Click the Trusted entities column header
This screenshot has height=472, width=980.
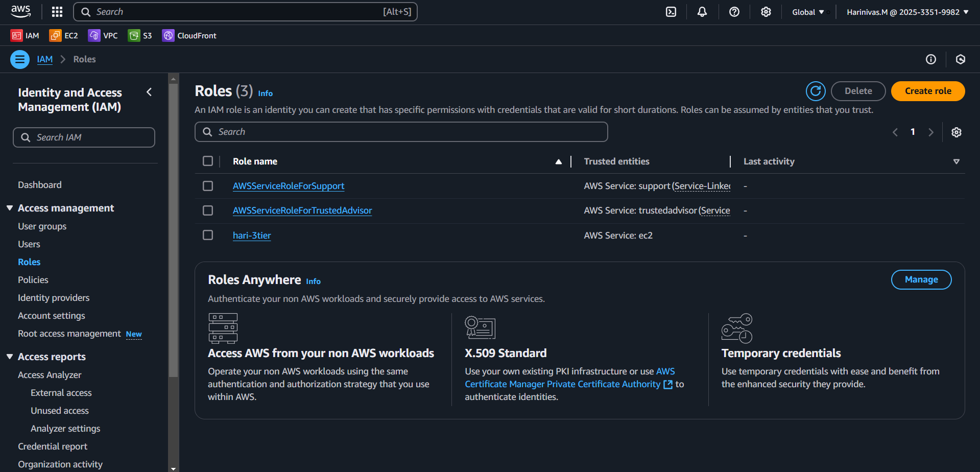pyautogui.click(x=616, y=161)
